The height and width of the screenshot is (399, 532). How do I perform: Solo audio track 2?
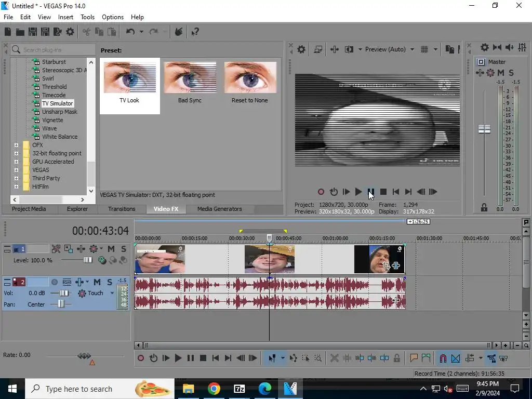pos(110,282)
